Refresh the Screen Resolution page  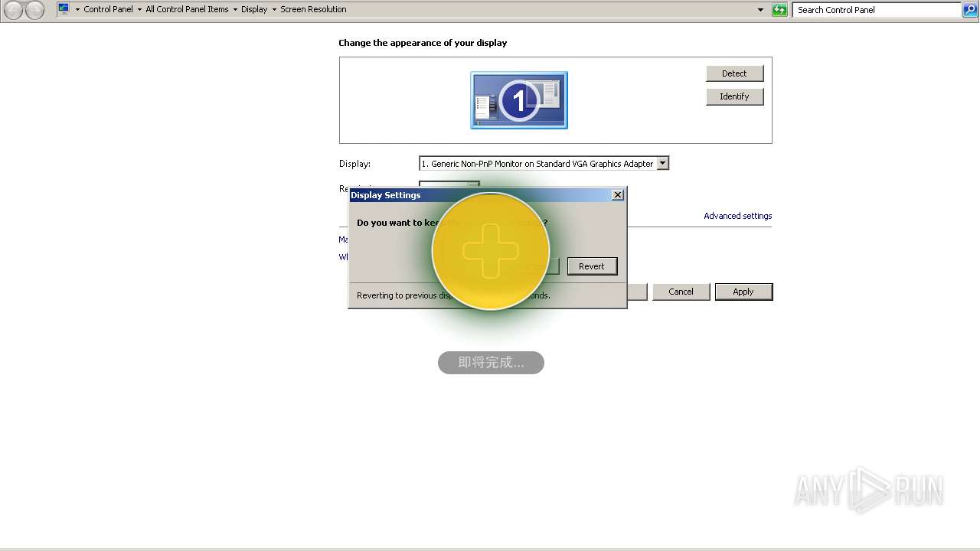click(779, 10)
